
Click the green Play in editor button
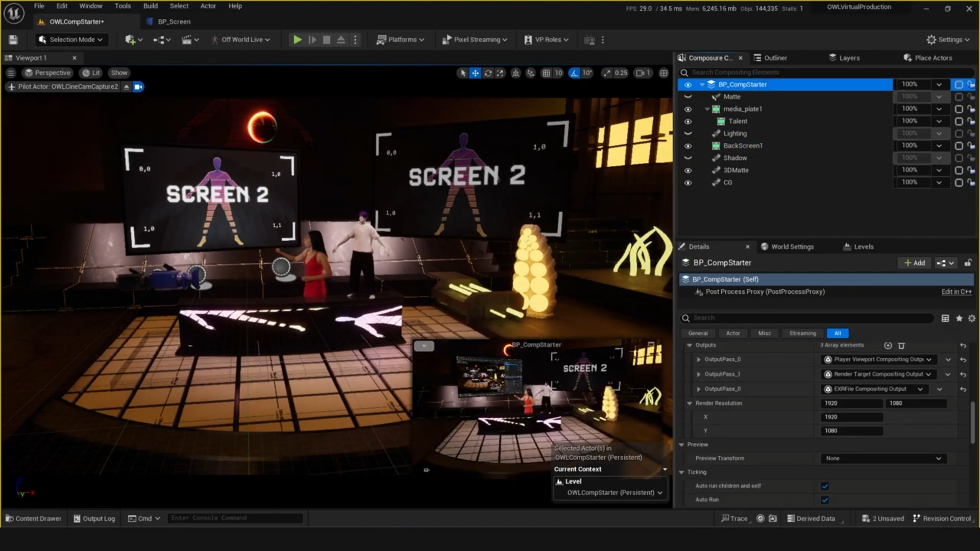tap(297, 40)
